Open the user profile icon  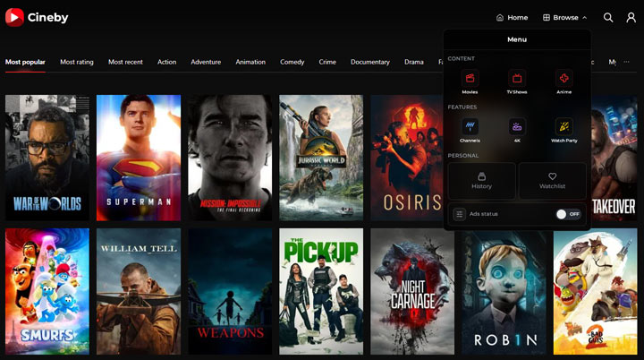631,17
